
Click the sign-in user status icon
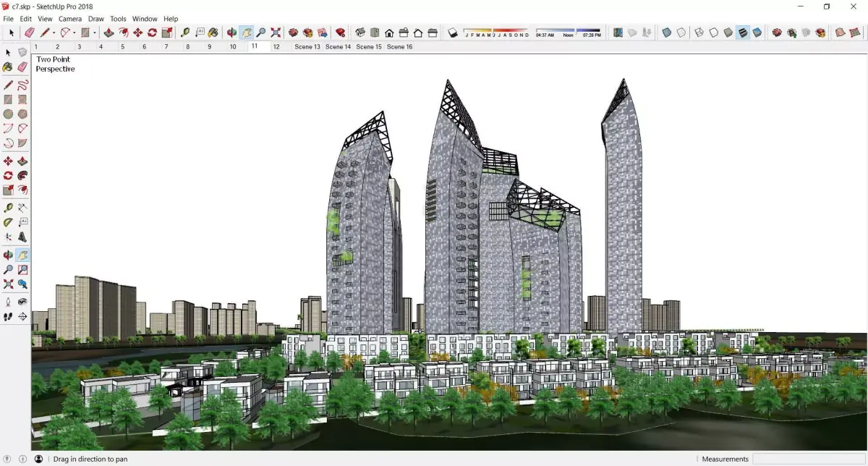coord(38,459)
